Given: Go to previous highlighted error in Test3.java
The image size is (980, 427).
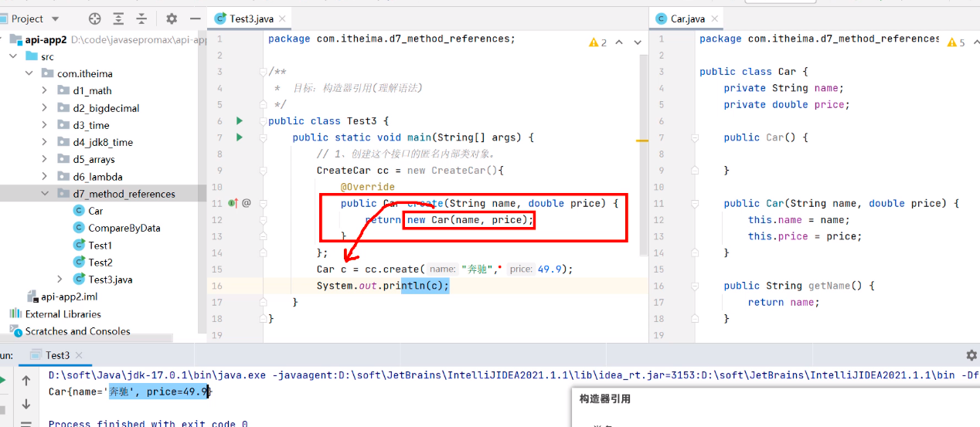Looking at the screenshot, I should [x=620, y=42].
